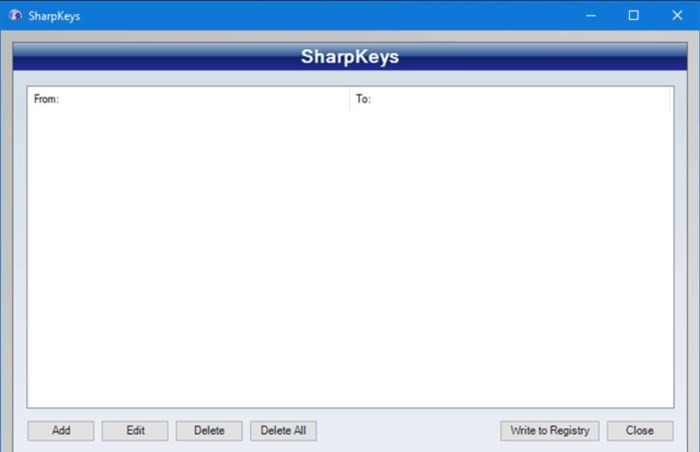
Task: Click the blue SharpKeys banner heading
Action: (x=350, y=57)
